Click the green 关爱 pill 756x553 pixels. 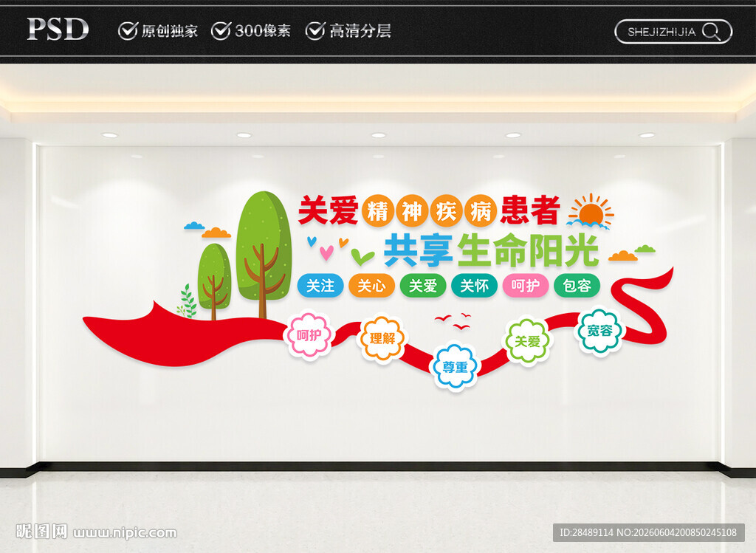click(423, 286)
